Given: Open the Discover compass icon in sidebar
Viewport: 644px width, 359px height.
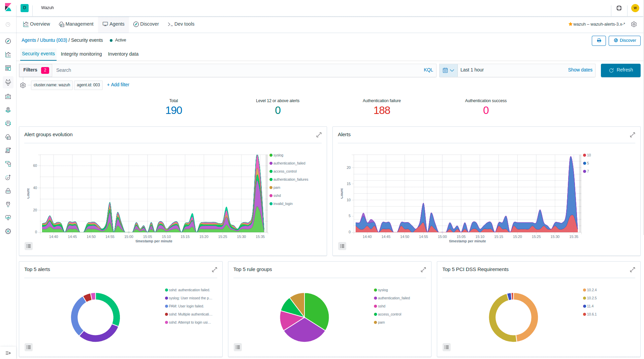Looking at the screenshot, I should [x=8, y=41].
